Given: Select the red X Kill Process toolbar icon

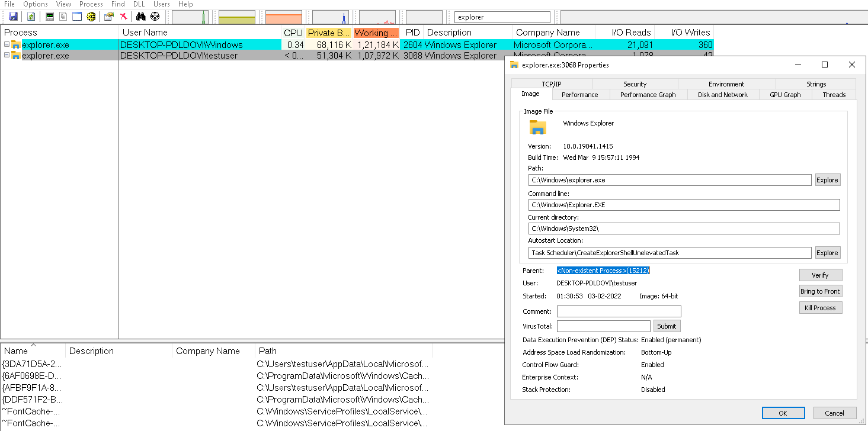Looking at the screenshot, I should pos(124,16).
